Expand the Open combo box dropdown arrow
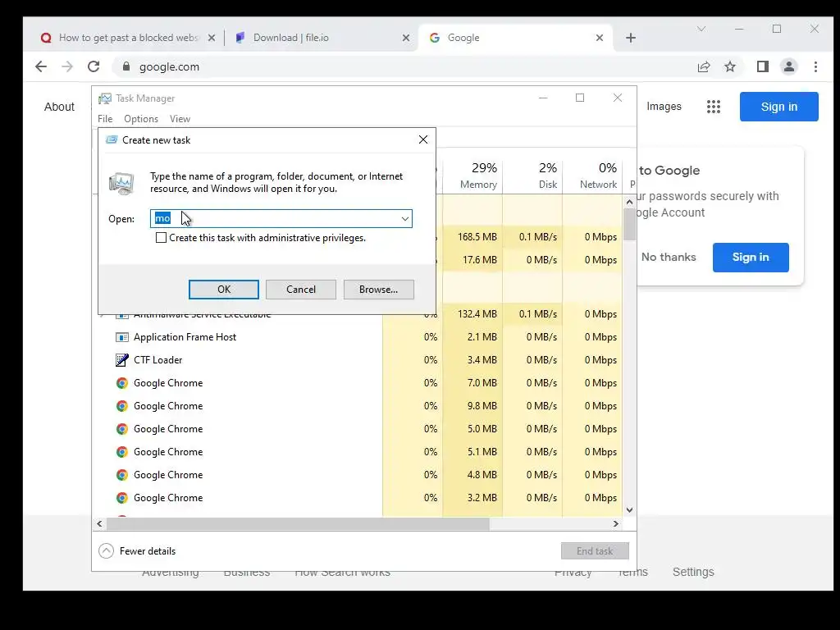Image resolution: width=840 pixels, height=630 pixels. [405, 218]
